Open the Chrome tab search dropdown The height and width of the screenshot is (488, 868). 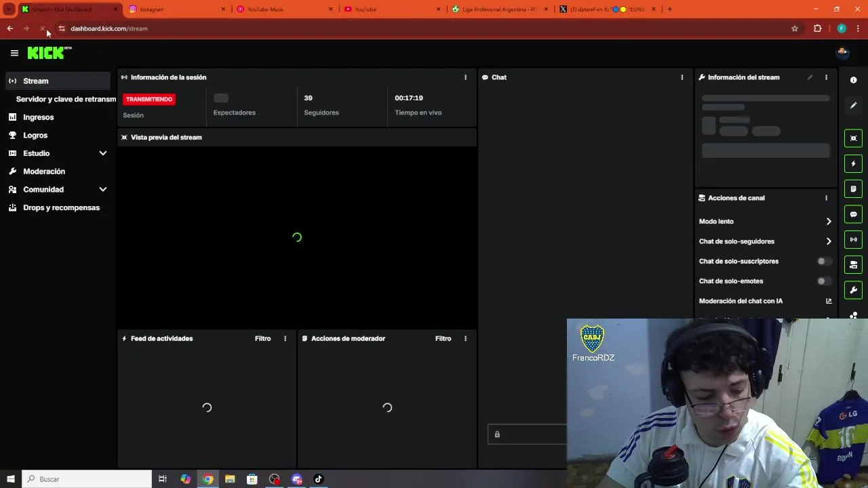9,9
